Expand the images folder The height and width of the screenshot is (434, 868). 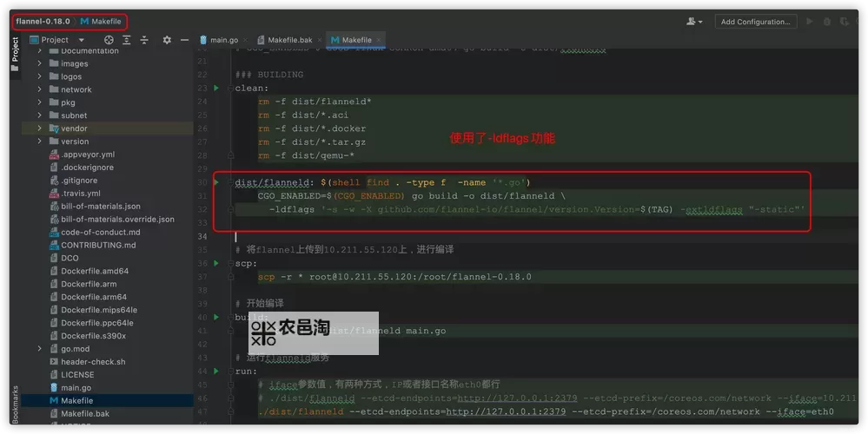click(39, 63)
